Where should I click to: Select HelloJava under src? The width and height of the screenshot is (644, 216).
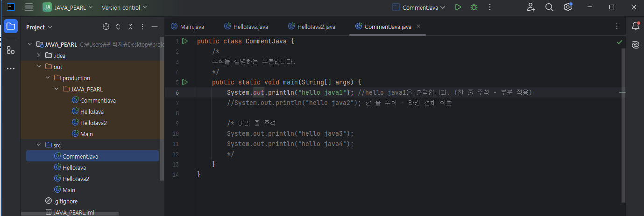click(74, 167)
